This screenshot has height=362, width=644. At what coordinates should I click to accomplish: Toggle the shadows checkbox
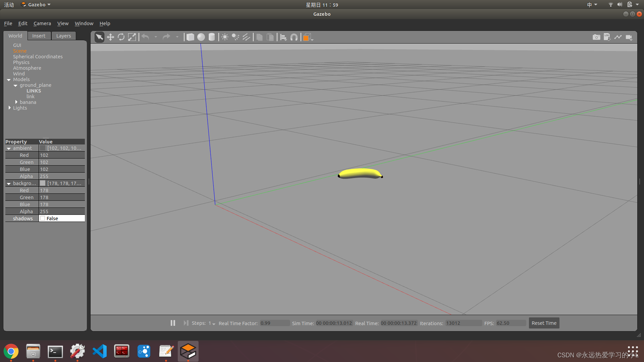click(43, 219)
